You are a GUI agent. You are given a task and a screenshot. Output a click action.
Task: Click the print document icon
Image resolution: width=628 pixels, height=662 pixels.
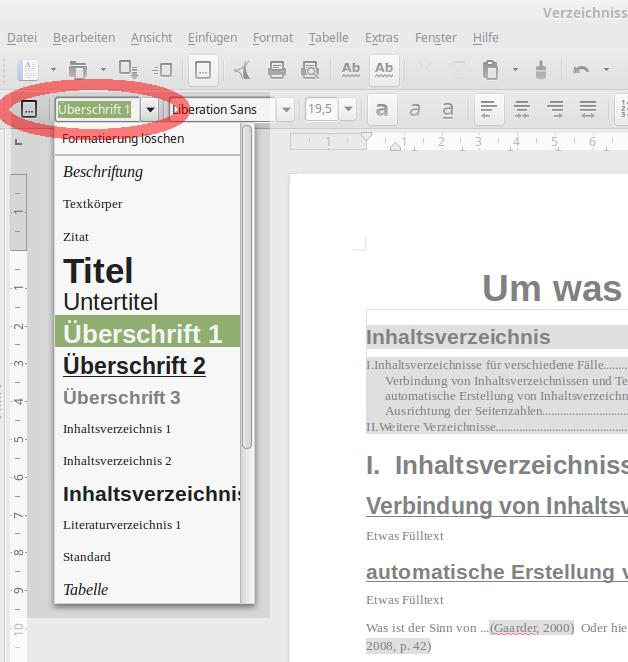277,70
